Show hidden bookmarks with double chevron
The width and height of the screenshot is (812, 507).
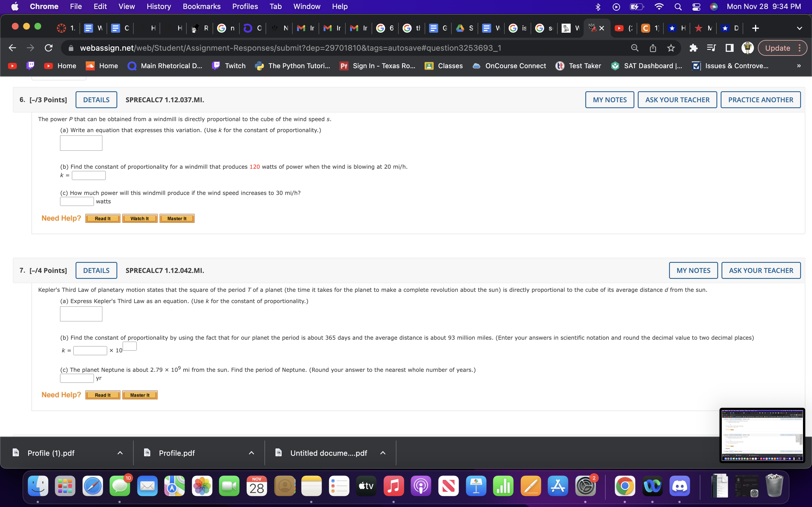(x=798, y=66)
